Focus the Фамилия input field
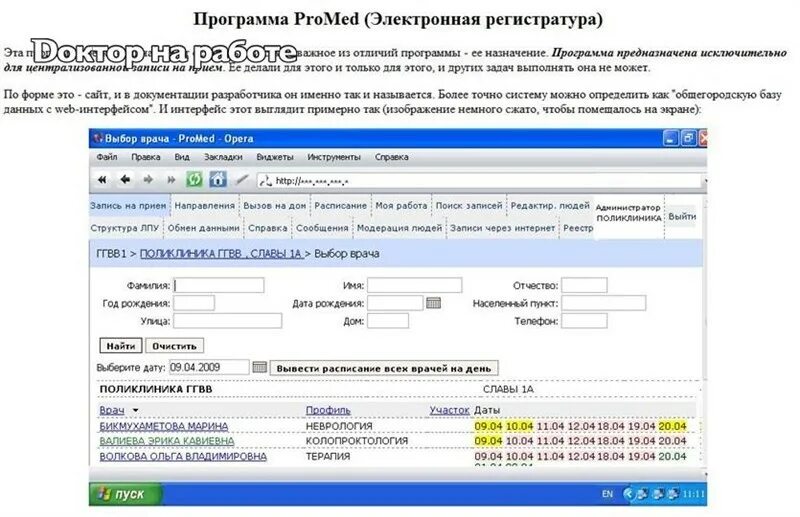The image size is (800, 517). point(219,285)
